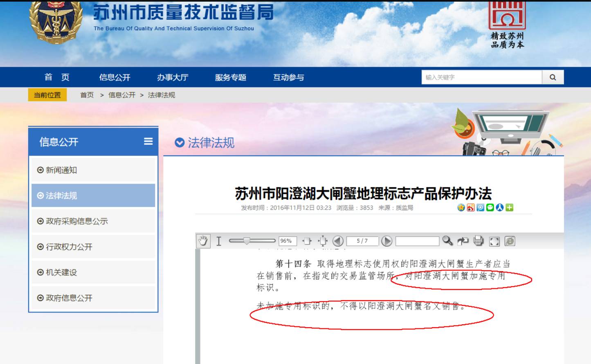591x364 pixels.
Task: Select the text selection cursor tool
Action: (219, 241)
